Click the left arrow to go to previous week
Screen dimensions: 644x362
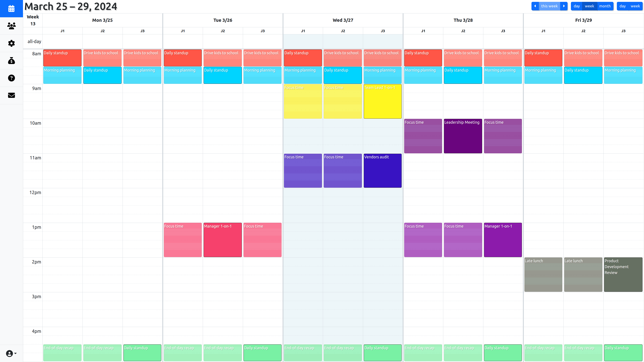[x=535, y=6]
